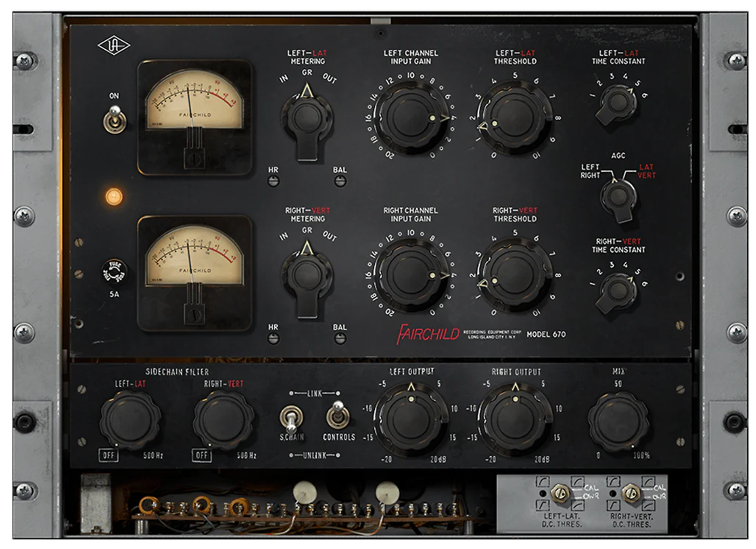Click the Right-Vert Threshold knob

(515, 274)
